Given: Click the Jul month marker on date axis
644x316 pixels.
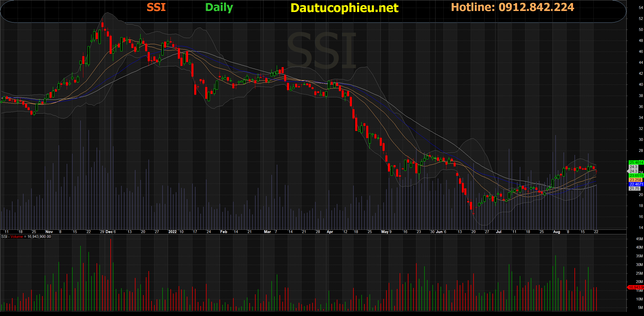Looking at the screenshot, I should click(498, 232).
